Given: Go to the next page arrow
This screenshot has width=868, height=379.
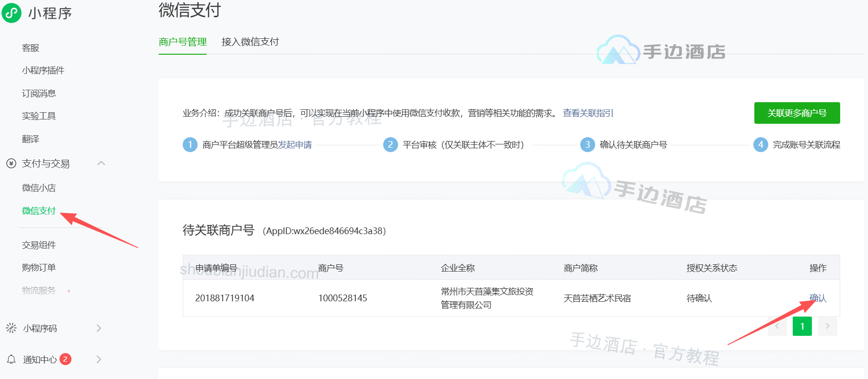Looking at the screenshot, I should click(828, 326).
